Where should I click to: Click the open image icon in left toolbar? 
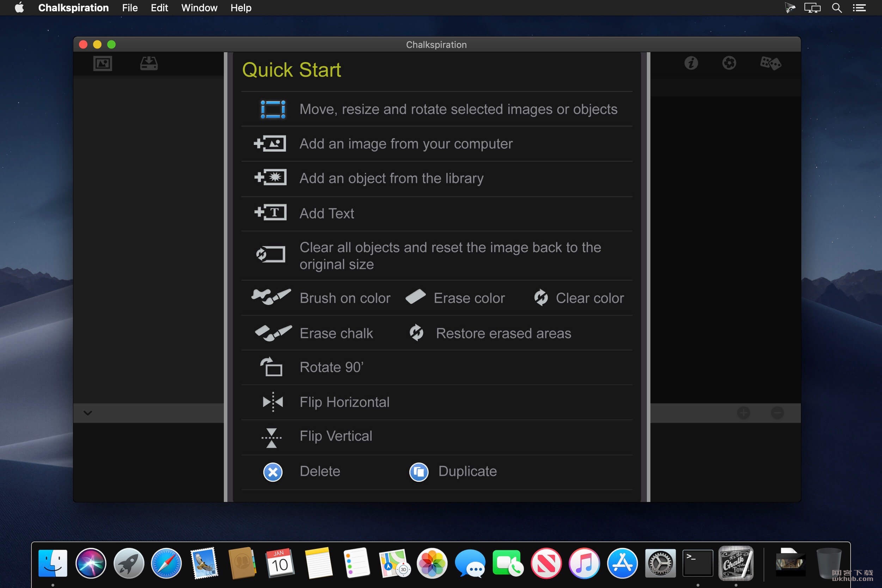click(102, 63)
